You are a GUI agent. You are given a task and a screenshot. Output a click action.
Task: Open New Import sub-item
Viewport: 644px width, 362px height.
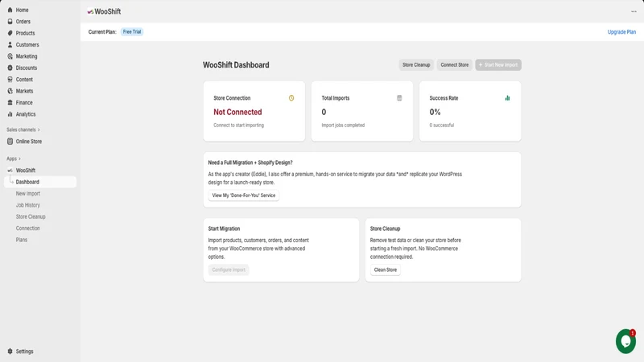point(28,193)
